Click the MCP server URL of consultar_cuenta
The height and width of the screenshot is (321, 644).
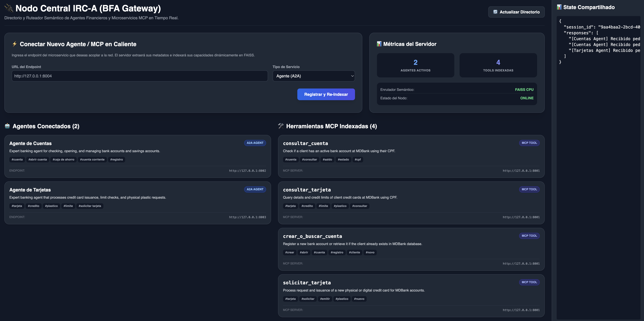click(x=521, y=171)
